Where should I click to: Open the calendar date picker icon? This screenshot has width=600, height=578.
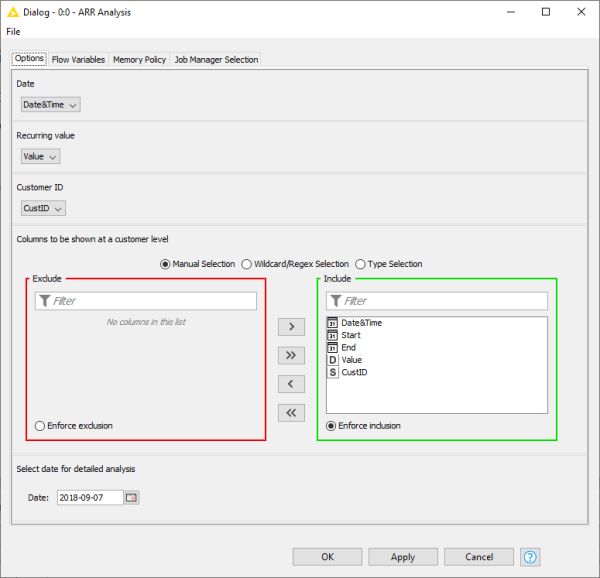click(x=131, y=498)
